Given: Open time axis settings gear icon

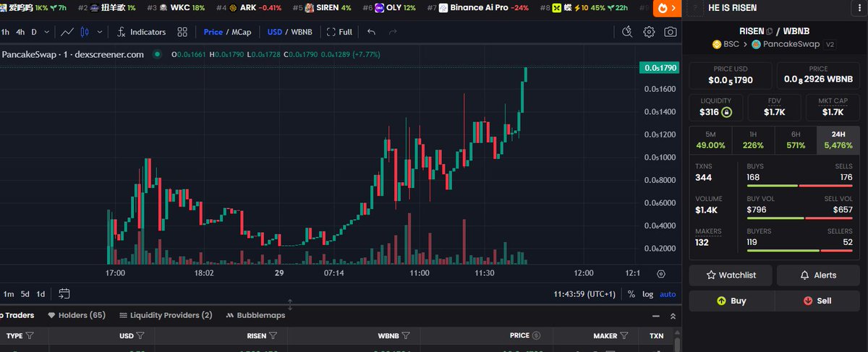Looking at the screenshot, I should 660,274.
